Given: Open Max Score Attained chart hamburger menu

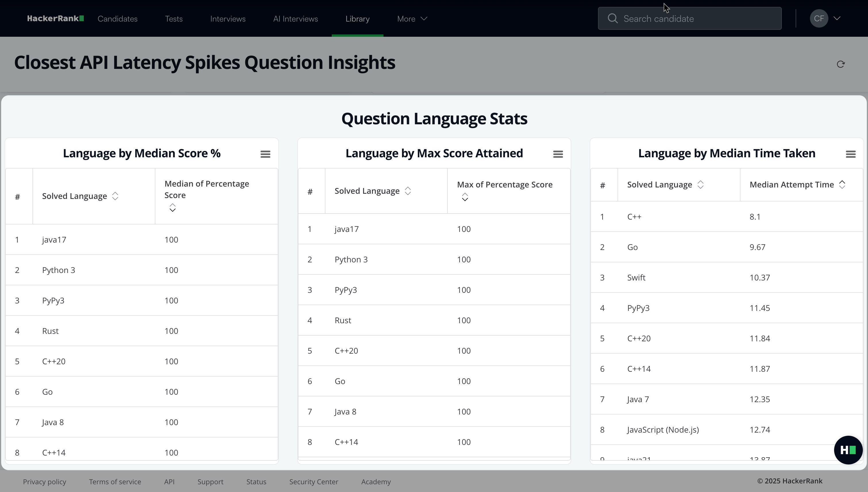Looking at the screenshot, I should click(558, 154).
